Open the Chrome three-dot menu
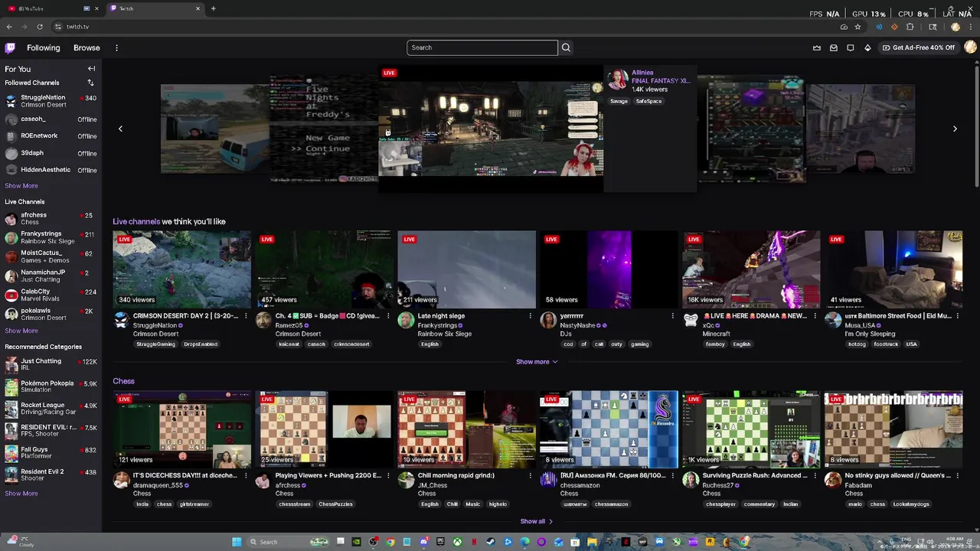Viewport: 980px width, 551px height. click(x=971, y=27)
